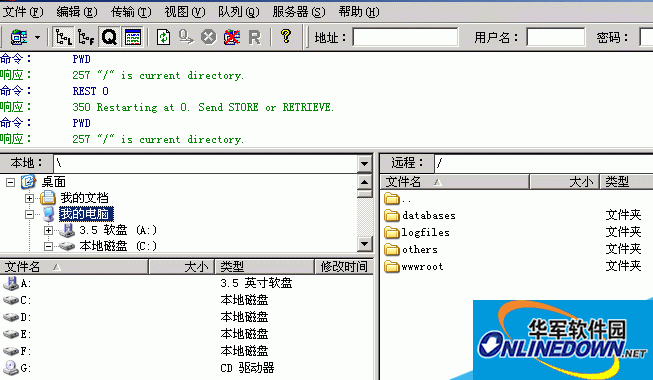653x380 pixels.
Task: Click the 远程 remote path field
Action: pos(543,163)
